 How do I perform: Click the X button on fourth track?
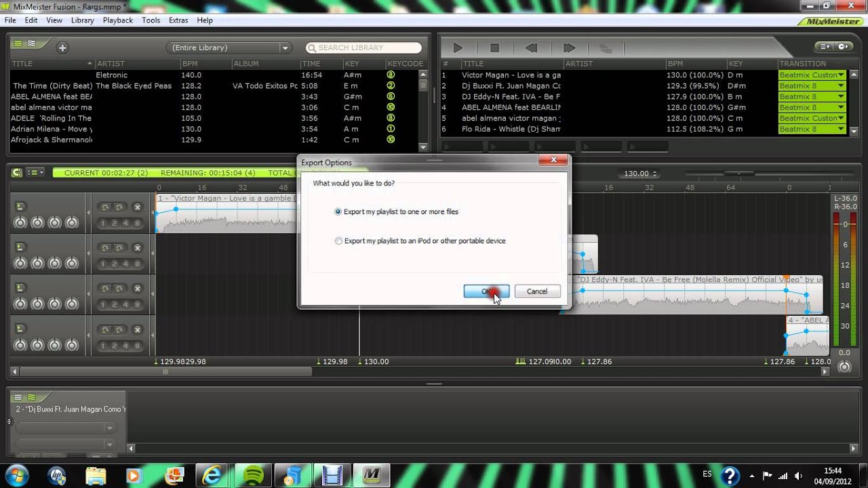click(x=137, y=329)
